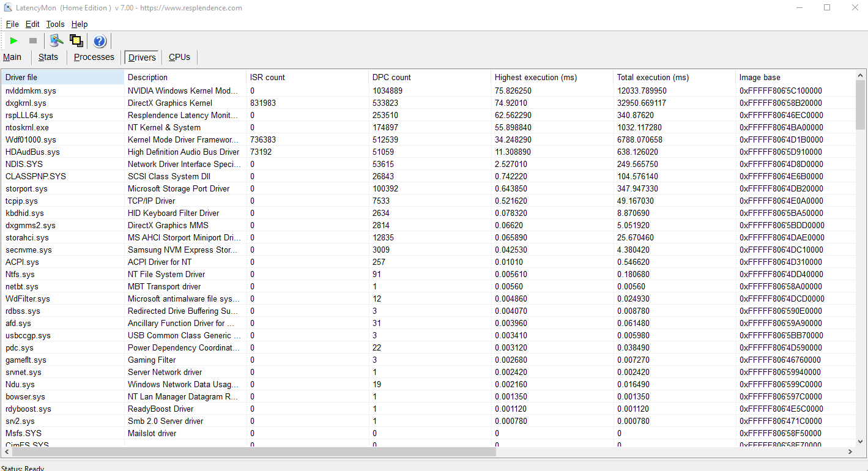Click ISR count value 73192
Screen dimensions: 868x471
[x=261, y=152]
